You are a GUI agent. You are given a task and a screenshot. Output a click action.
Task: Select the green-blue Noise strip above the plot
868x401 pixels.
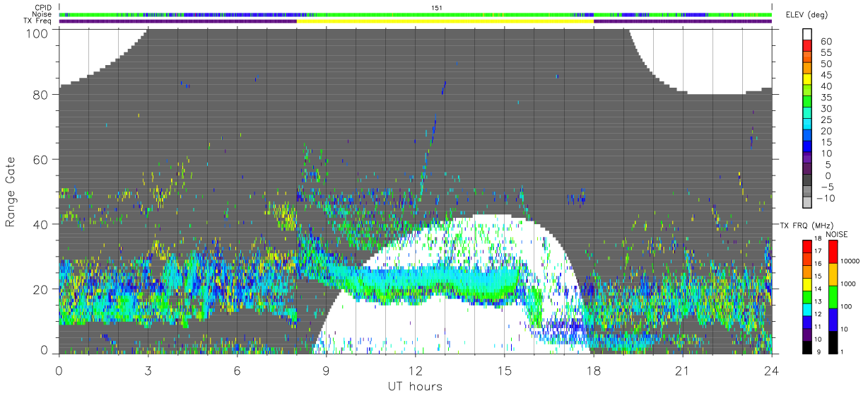[416, 14]
